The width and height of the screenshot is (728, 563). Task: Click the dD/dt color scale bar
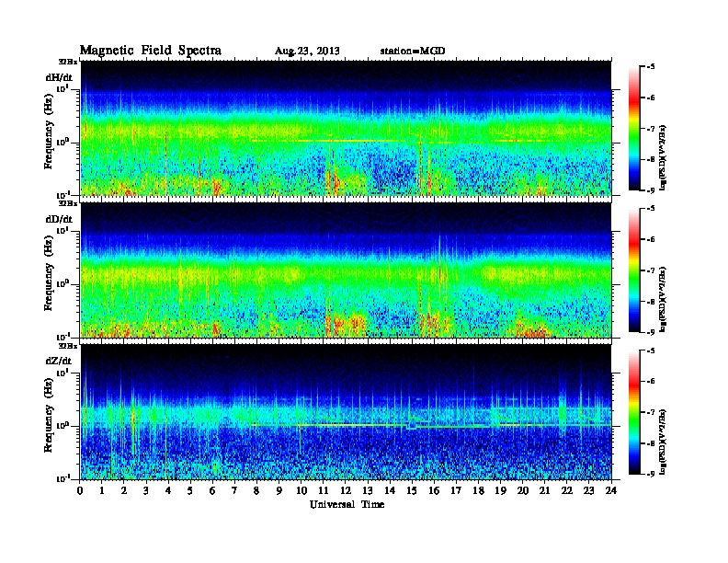pyautogui.click(x=633, y=270)
